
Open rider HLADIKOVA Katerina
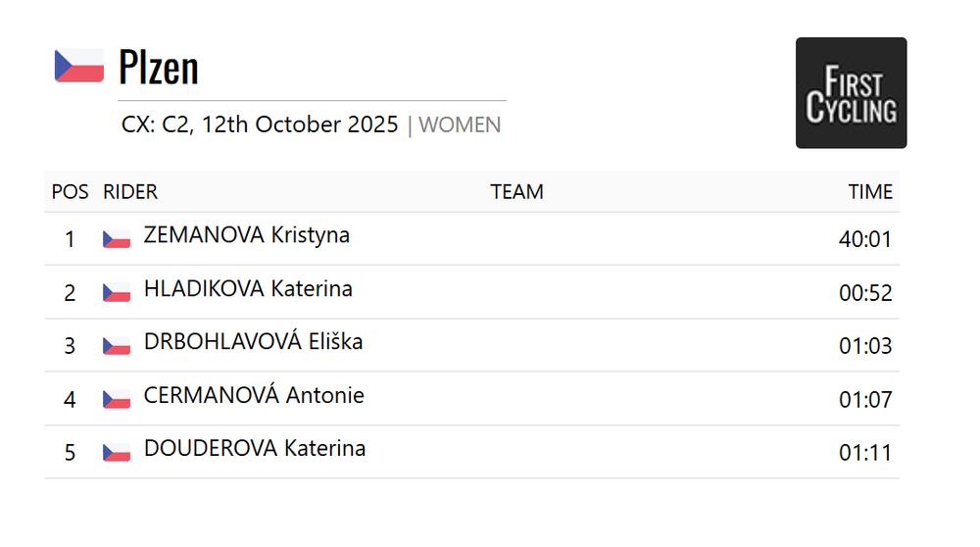pos(248,289)
